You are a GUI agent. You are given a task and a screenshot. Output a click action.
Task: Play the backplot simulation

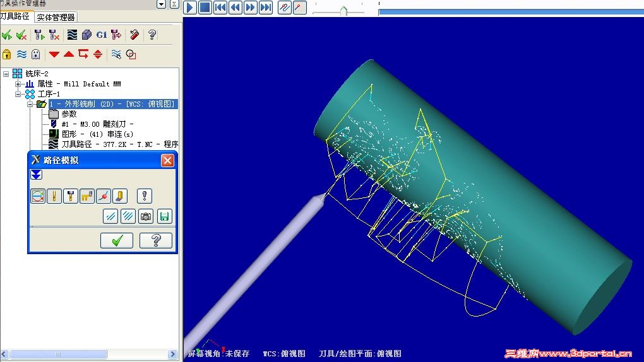190,7
